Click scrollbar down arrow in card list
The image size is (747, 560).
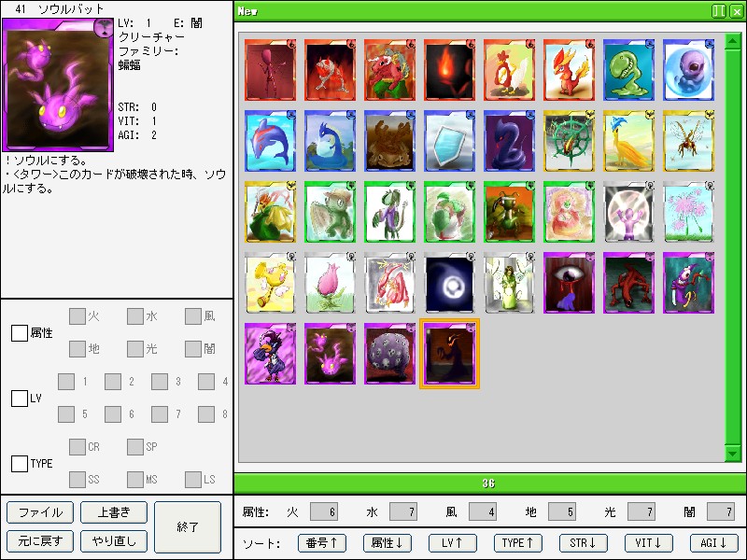tap(733, 453)
